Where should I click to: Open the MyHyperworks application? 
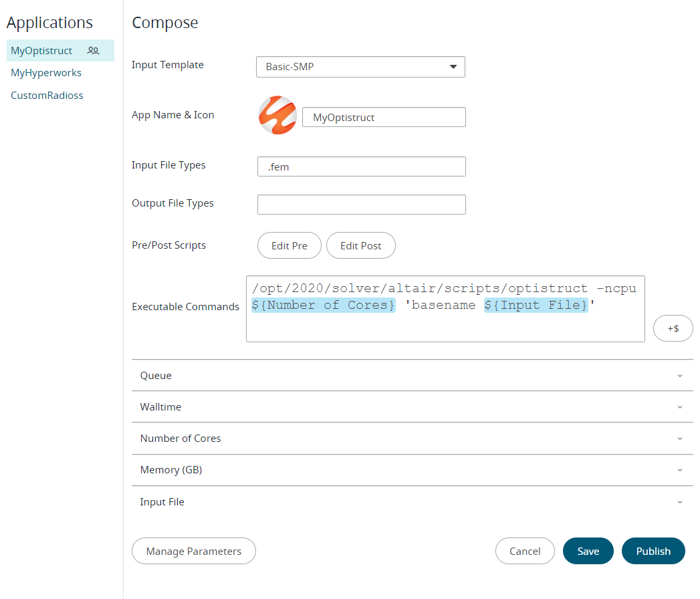pos(46,73)
